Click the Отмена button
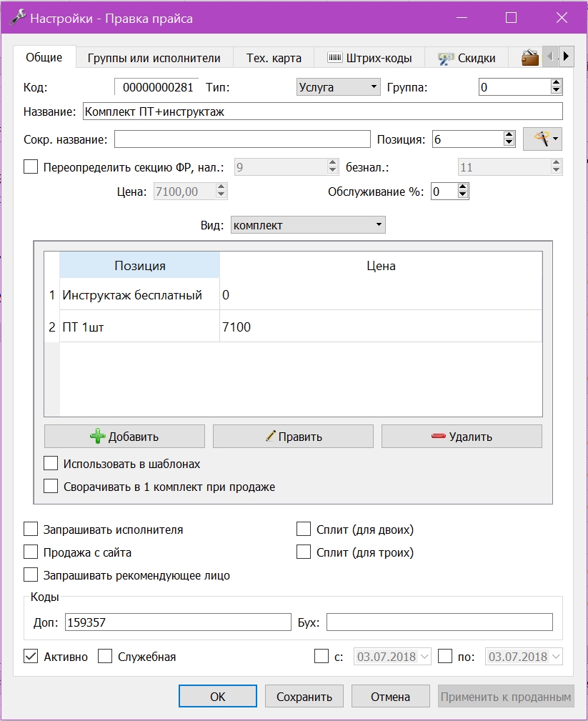Screen dimensions: 588x721 pos(390,697)
